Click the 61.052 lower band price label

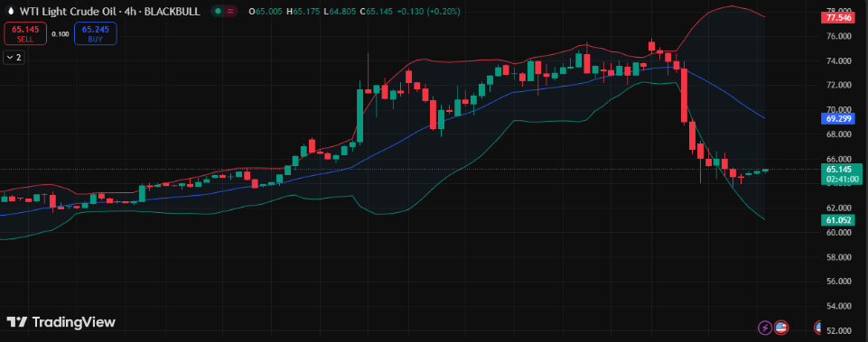tap(839, 220)
